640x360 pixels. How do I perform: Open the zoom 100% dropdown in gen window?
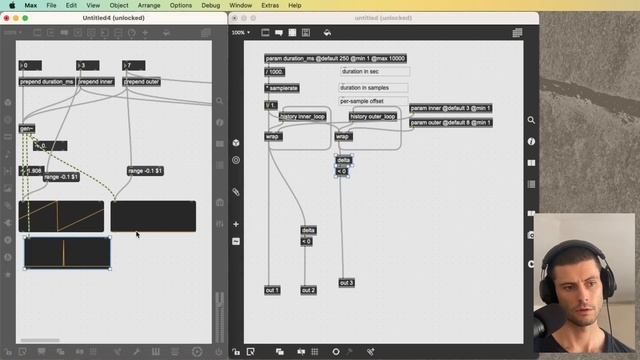point(241,33)
